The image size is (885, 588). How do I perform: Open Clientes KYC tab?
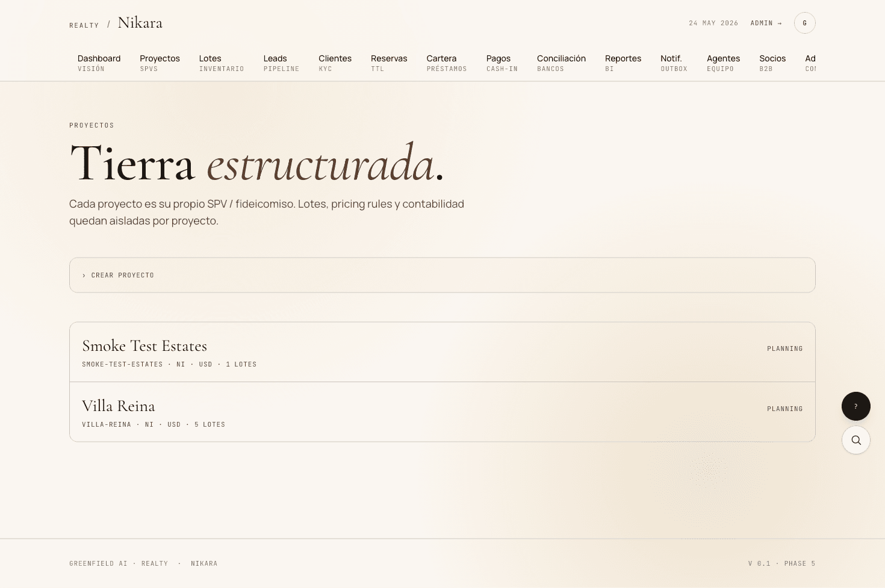coord(335,63)
